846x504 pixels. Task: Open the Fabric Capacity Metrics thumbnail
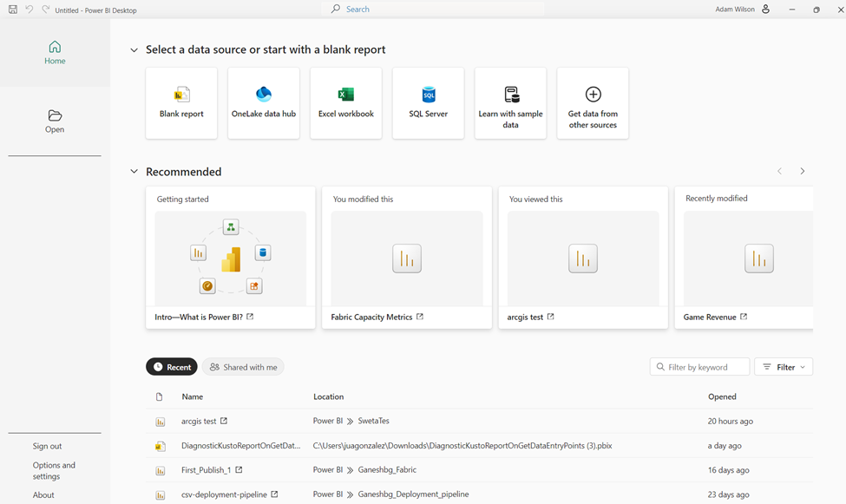click(407, 259)
